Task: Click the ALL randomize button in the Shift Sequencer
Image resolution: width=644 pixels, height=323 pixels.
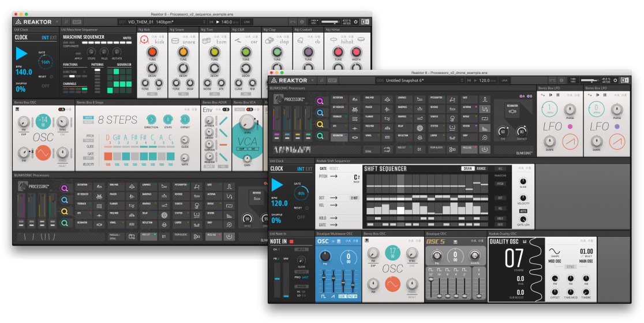Action: coord(500,169)
